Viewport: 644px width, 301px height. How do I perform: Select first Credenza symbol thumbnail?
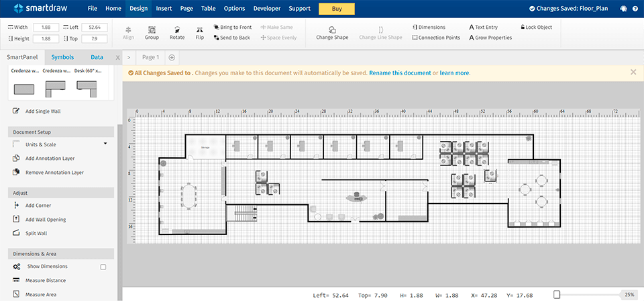[24, 89]
